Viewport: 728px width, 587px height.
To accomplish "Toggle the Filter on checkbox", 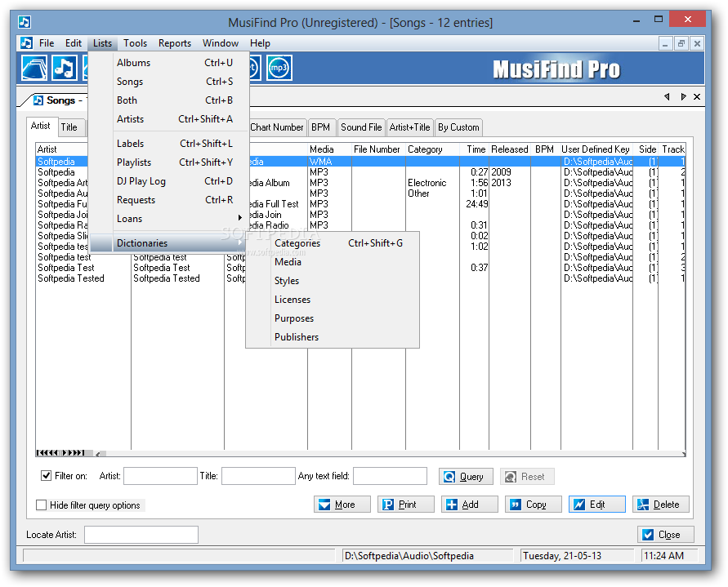I will pyautogui.click(x=46, y=476).
